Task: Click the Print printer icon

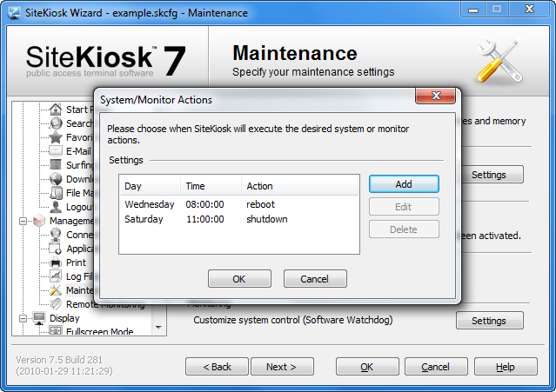Action: pyautogui.click(x=57, y=262)
